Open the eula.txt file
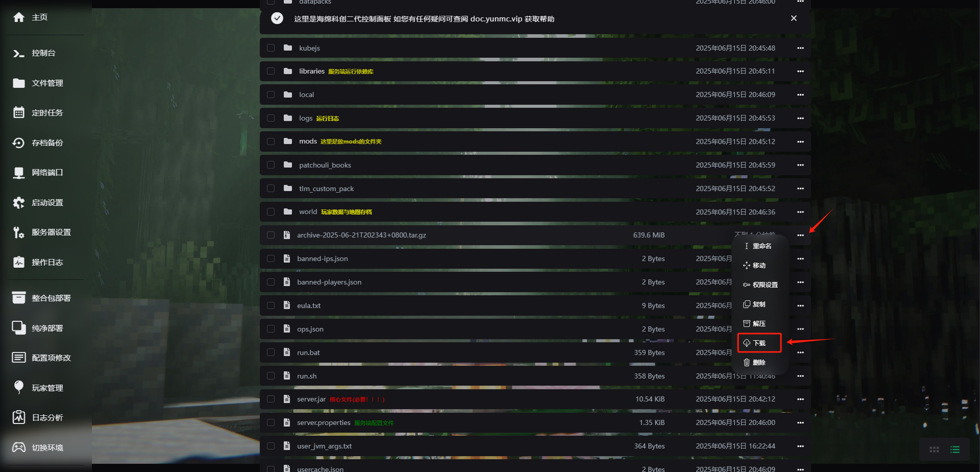Image resolution: width=980 pixels, height=472 pixels. click(x=309, y=305)
